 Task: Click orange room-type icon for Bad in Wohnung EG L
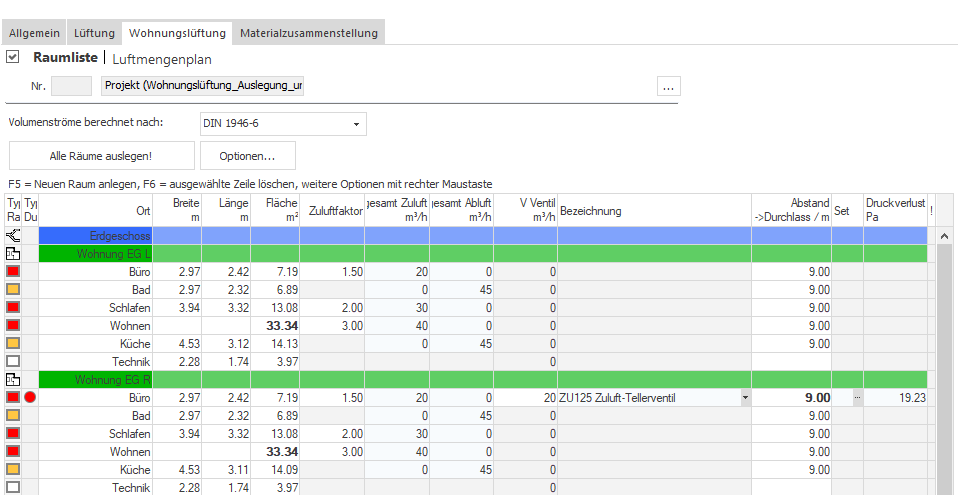coord(12,289)
